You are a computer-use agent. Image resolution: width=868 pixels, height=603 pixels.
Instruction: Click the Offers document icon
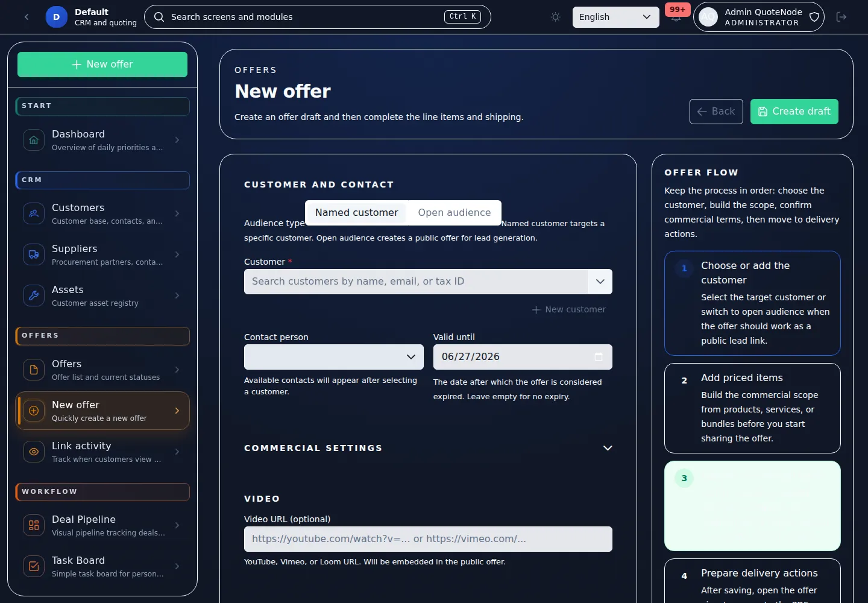(34, 370)
